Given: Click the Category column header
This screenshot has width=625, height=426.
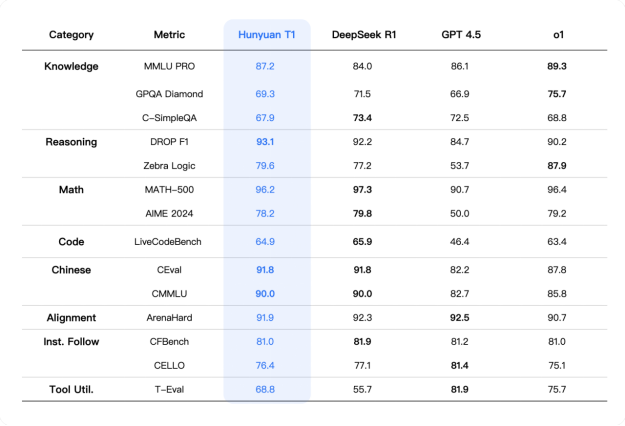Looking at the screenshot, I should pyautogui.click(x=71, y=35).
